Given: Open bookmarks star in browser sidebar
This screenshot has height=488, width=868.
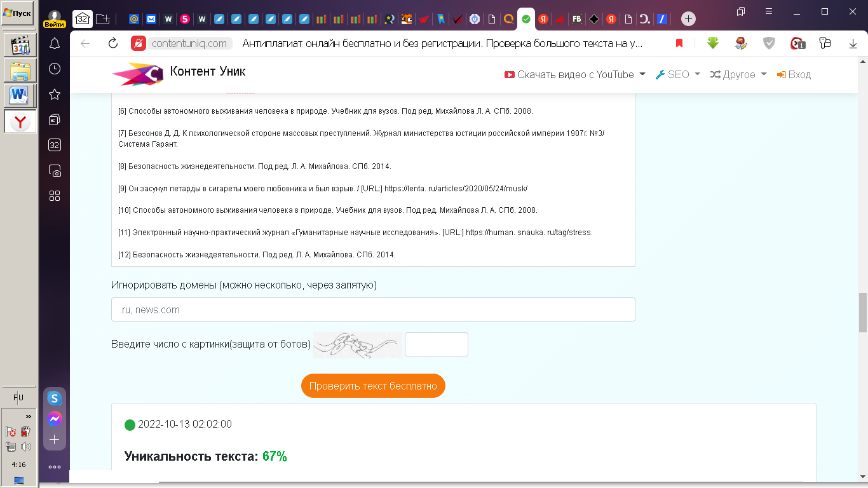Looking at the screenshot, I should (x=55, y=94).
